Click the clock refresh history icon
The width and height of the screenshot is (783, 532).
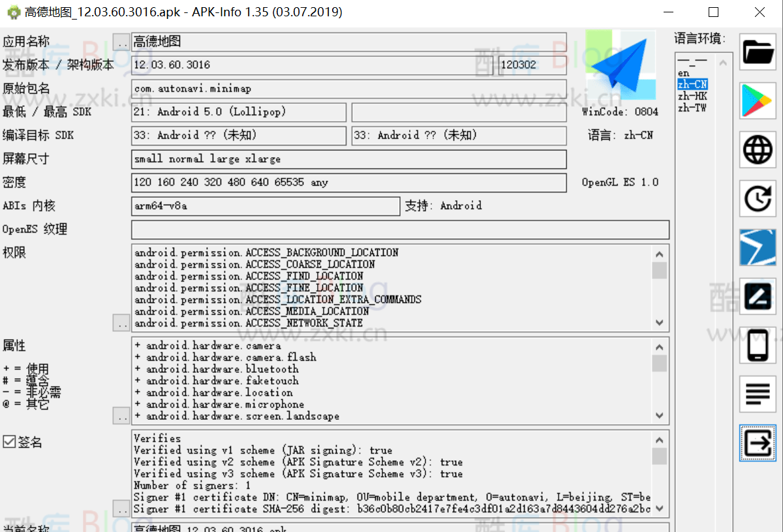pos(758,199)
